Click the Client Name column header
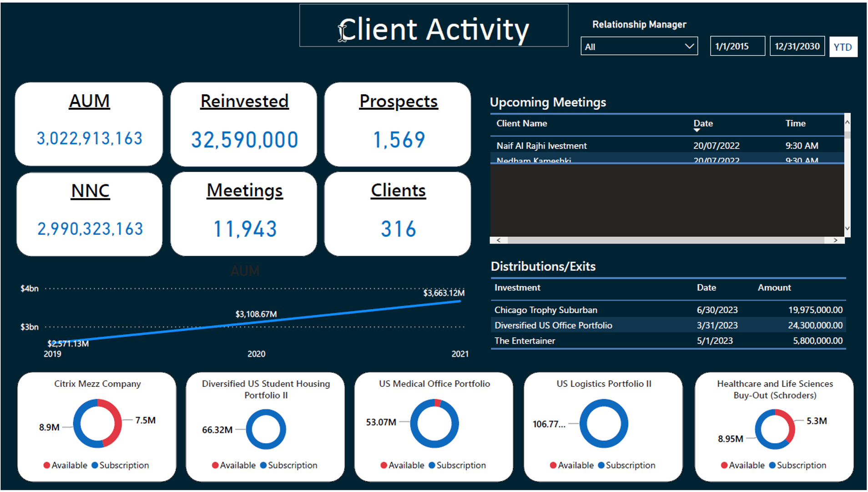Screen dimensions: 868x492 522,123
